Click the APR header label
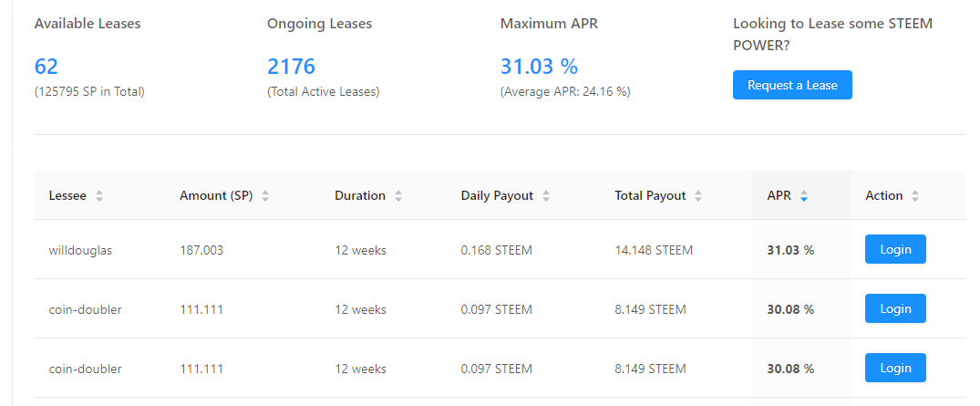The image size is (980, 406). (779, 196)
